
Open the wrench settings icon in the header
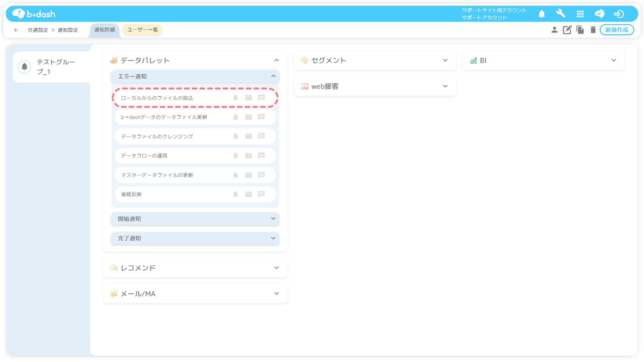(x=561, y=14)
